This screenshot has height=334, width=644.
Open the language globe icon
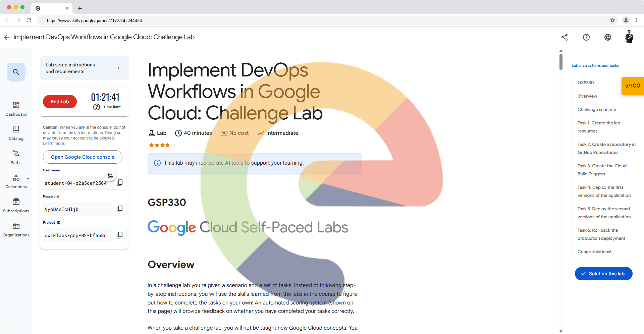point(608,37)
